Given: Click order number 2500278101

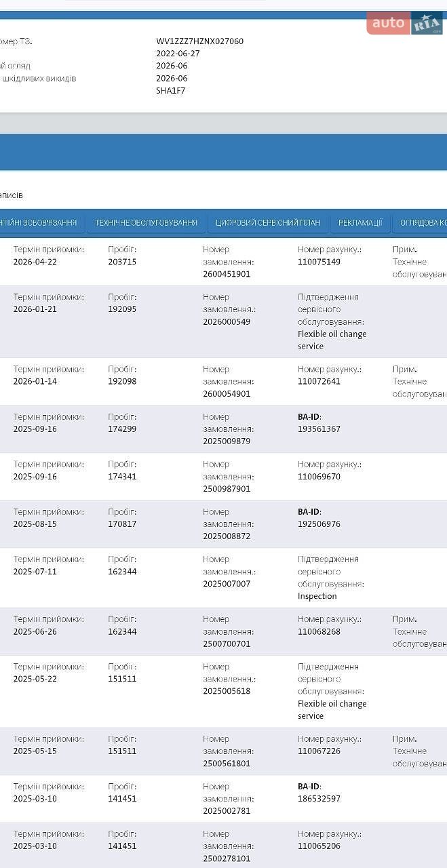Looking at the screenshot, I should coord(227,859).
